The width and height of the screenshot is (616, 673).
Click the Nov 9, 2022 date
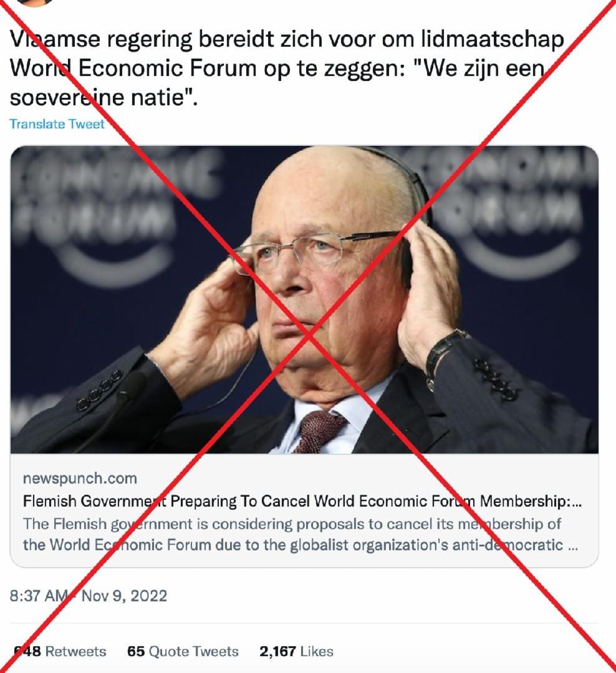(x=124, y=596)
